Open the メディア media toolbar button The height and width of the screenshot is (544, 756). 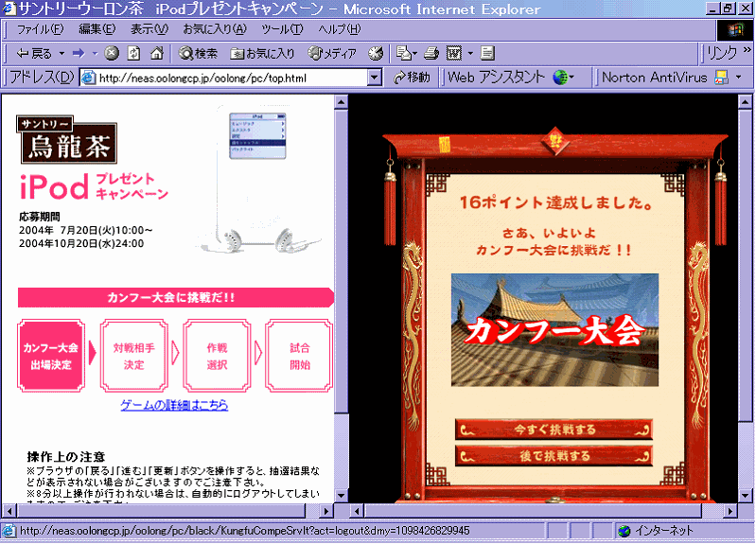click(332, 54)
